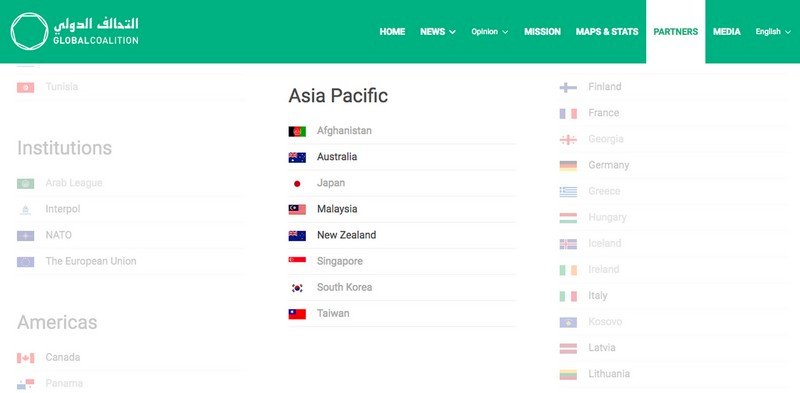Click the Taiwan flag icon
The height and width of the screenshot is (393, 800).
click(297, 314)
